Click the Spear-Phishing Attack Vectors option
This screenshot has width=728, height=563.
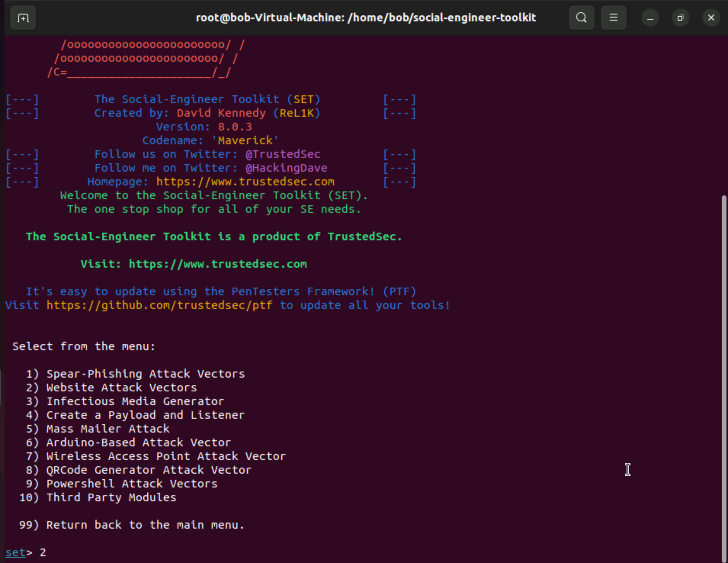[145, 374]
